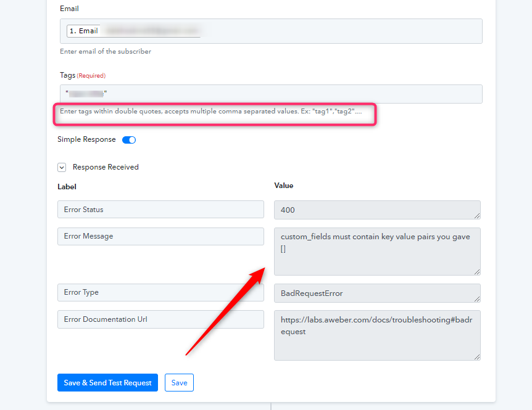Click the custom_fields error message value box

(x=376, y=251)
